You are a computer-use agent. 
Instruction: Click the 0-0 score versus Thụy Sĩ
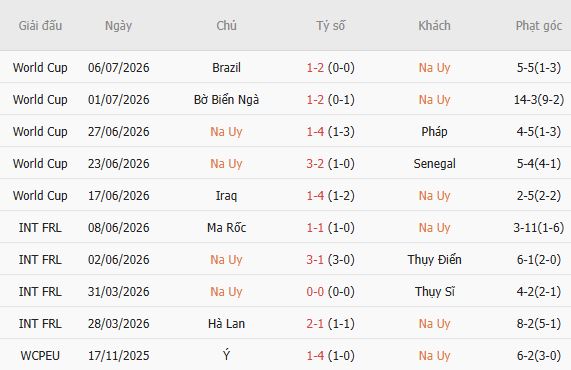315,292
